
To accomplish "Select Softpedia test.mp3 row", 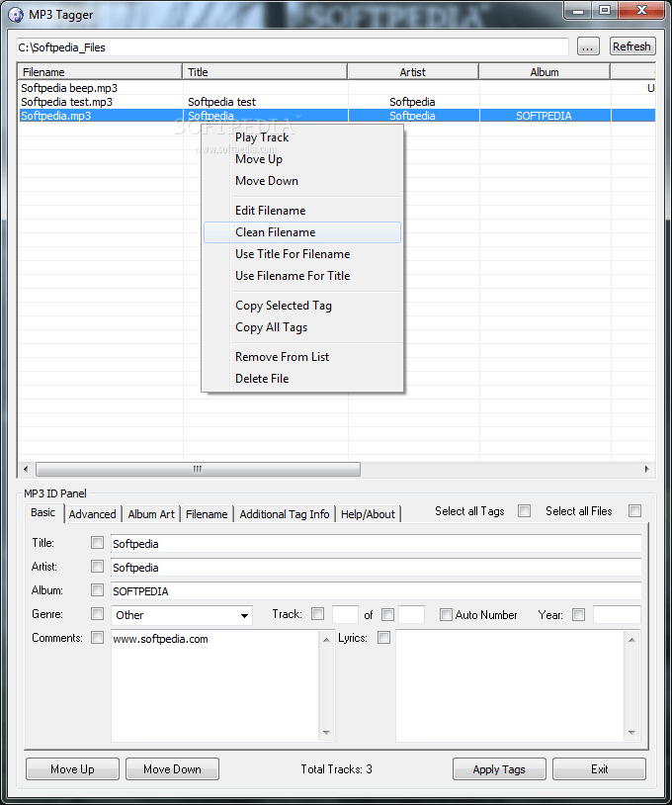I will point(337,102).
